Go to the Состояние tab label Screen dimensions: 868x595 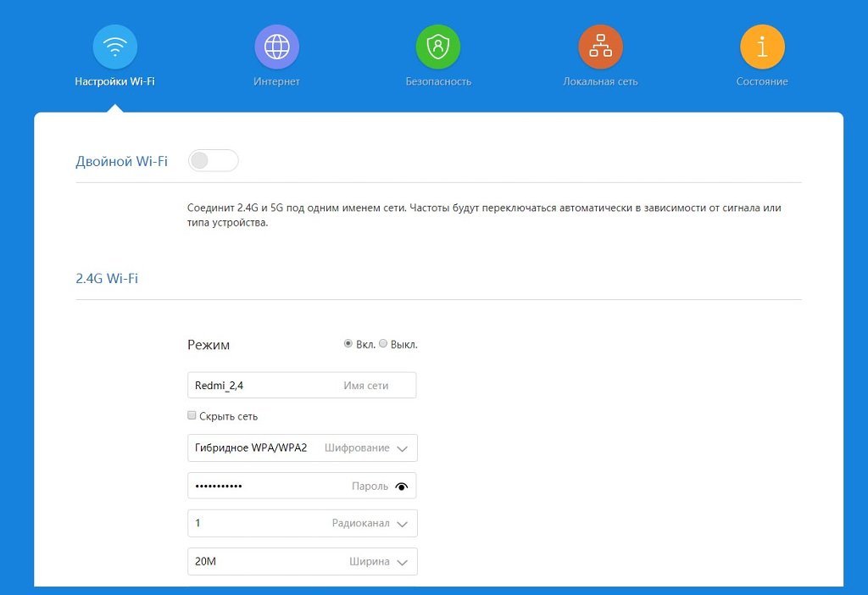pos(762,81)
